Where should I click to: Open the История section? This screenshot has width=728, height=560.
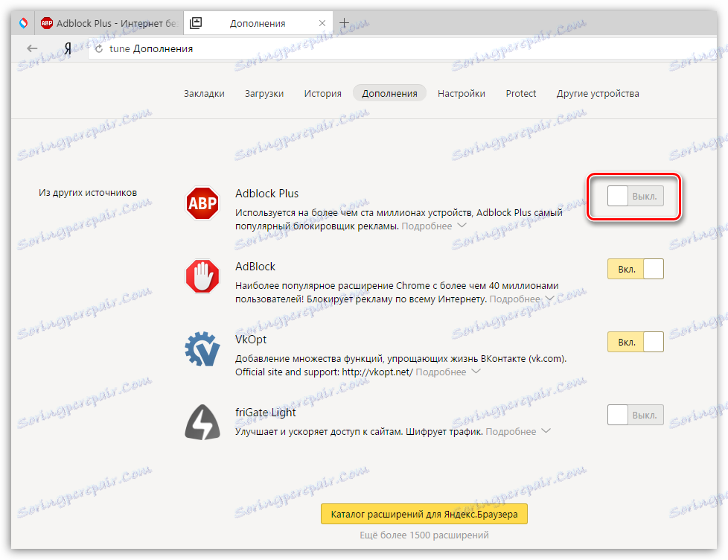click(322, 93)
